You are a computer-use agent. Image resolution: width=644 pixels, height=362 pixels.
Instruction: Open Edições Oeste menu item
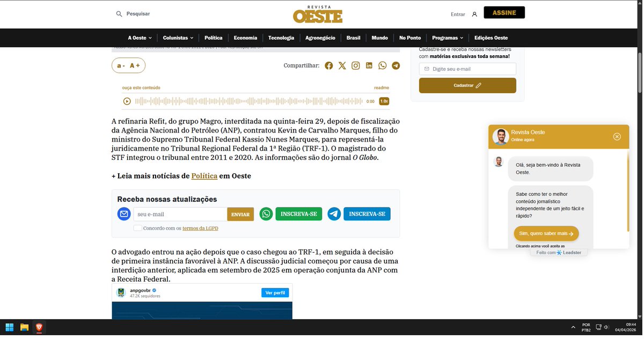coord(491,38)
